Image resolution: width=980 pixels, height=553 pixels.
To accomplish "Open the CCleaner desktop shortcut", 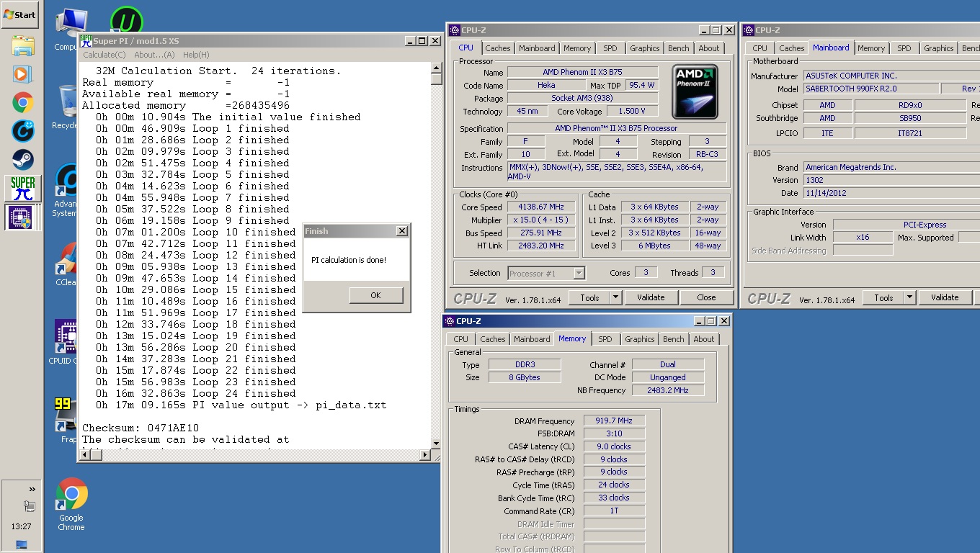I will pos(66,265).
